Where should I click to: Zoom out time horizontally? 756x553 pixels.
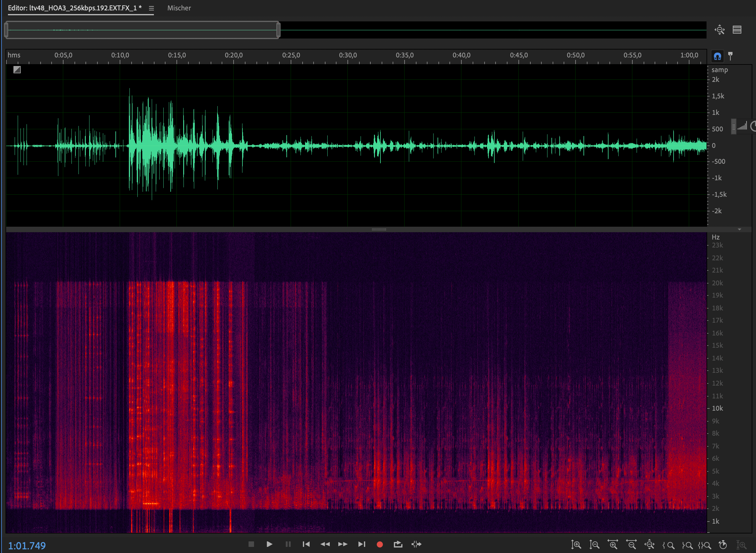pyautogui.click(x=631, y=545)
